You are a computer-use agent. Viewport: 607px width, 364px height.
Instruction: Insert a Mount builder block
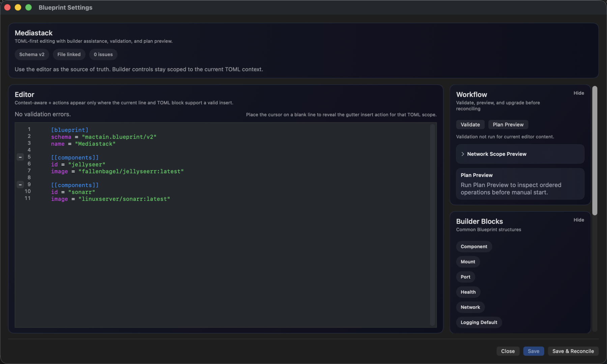(468, 262)
